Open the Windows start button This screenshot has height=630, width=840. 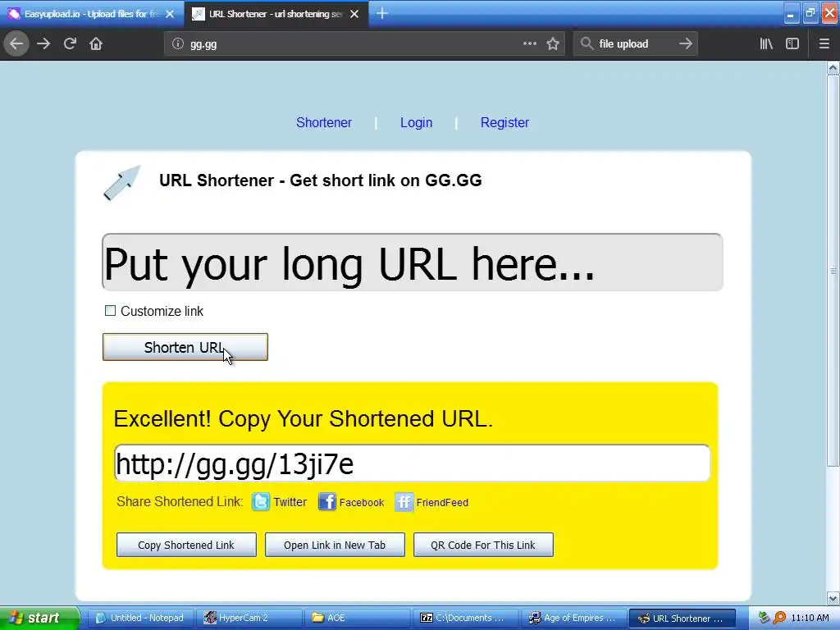39,618
